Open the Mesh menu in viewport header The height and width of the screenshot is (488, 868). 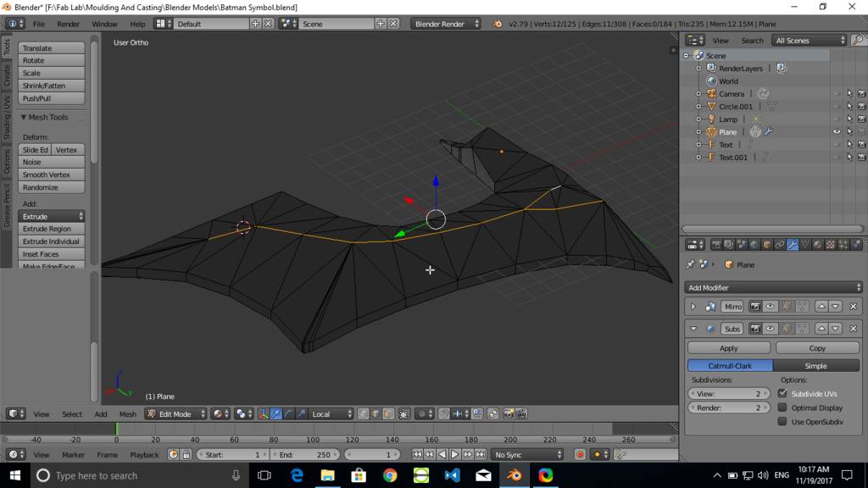[127, 414]
